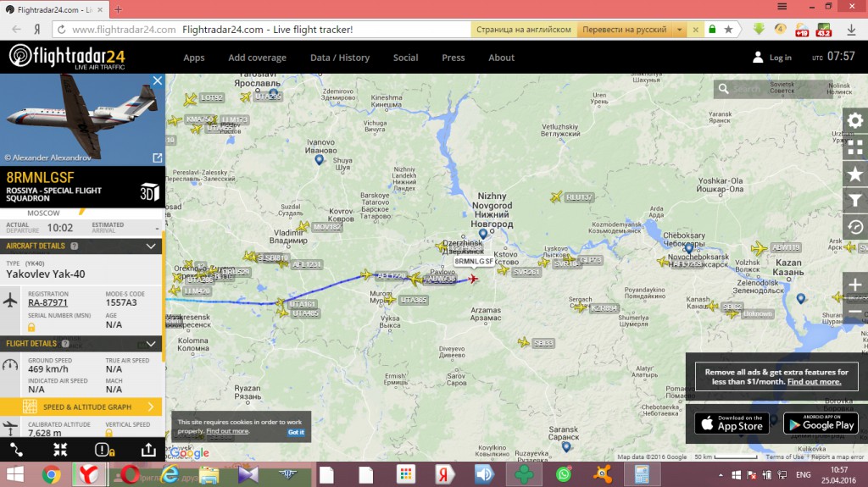The image size is (868, 487).
Task: Click the Flight Details help question mark
Action: [x=65, y=344]
